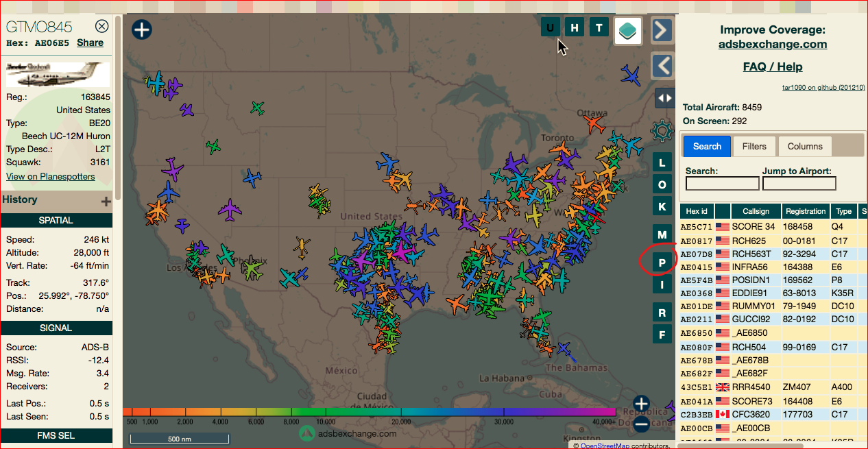
Task: Focus the Search input field
Action: [x=723, y=183]
